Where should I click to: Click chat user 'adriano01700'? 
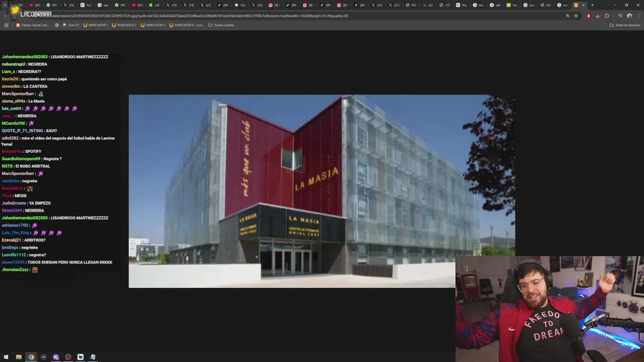click(x=15, y=225)
